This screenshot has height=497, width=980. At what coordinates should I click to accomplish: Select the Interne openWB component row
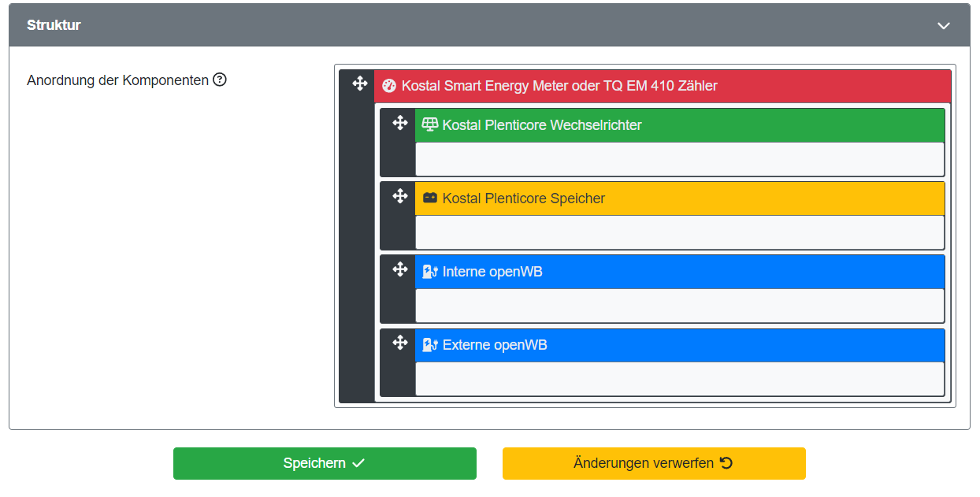point(492,272)
